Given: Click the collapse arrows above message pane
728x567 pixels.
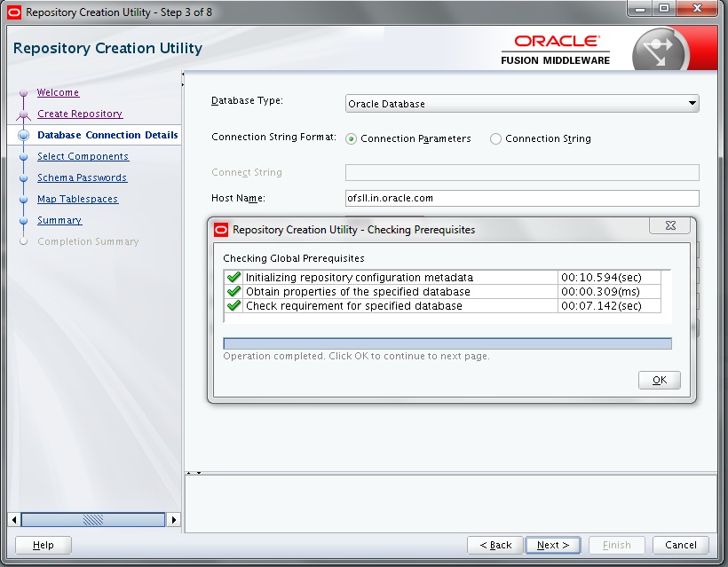Looking at the screenshot, I should click(x=194, y=473).
